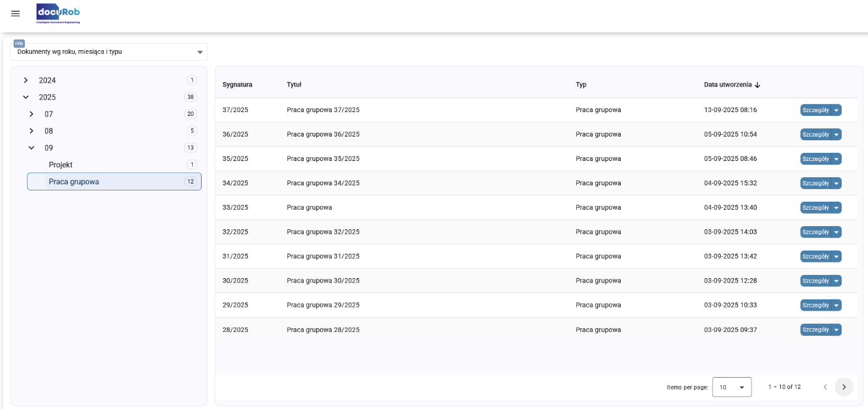Collapse the 2025 year tree node
Image resolution: width=868 pixels, height=409 pixels.
(26, 98)
